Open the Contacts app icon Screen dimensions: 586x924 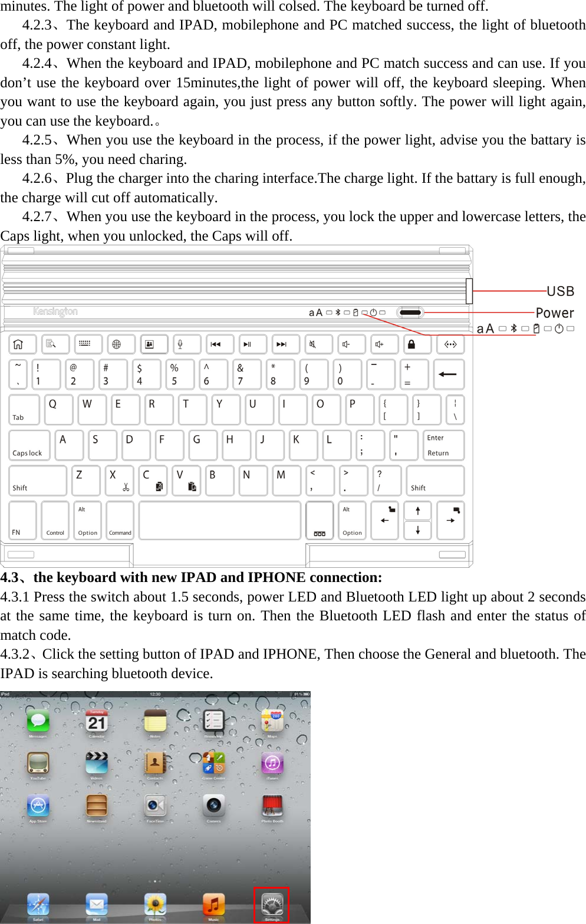[155, 763]
